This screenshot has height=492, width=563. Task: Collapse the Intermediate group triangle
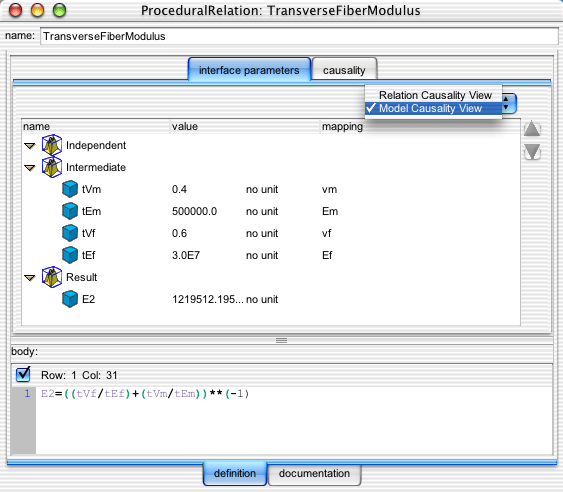click(29, 168)
